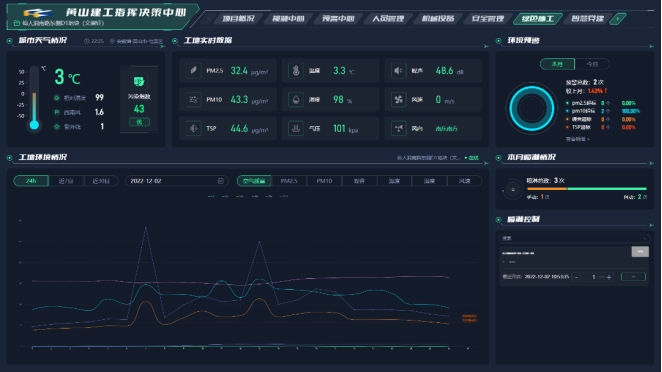This screenshot has height=372, width=662.
Task: Click the green outlined spray start button
Action: (x=633, y=277)
